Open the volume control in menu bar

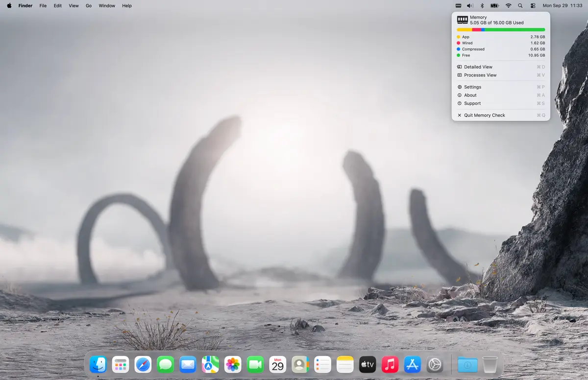pos(470,6)
